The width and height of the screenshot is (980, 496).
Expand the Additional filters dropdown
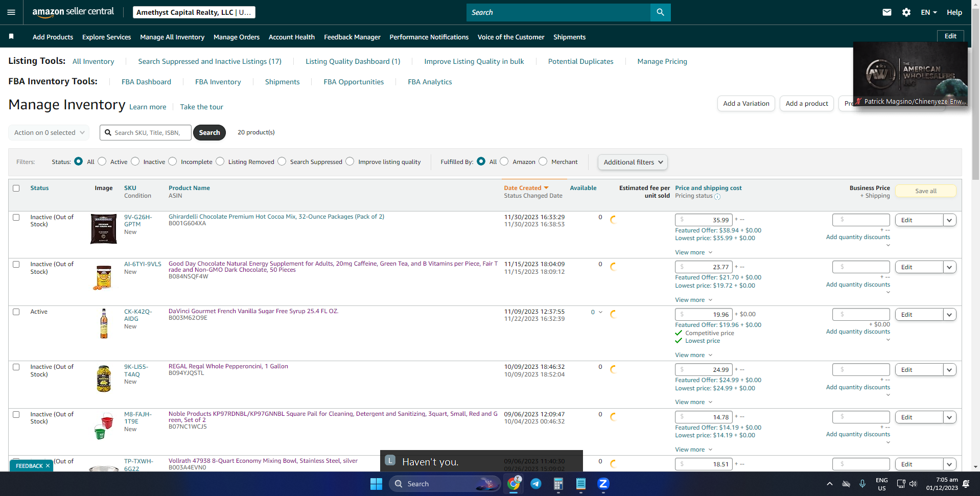(633, 162)
